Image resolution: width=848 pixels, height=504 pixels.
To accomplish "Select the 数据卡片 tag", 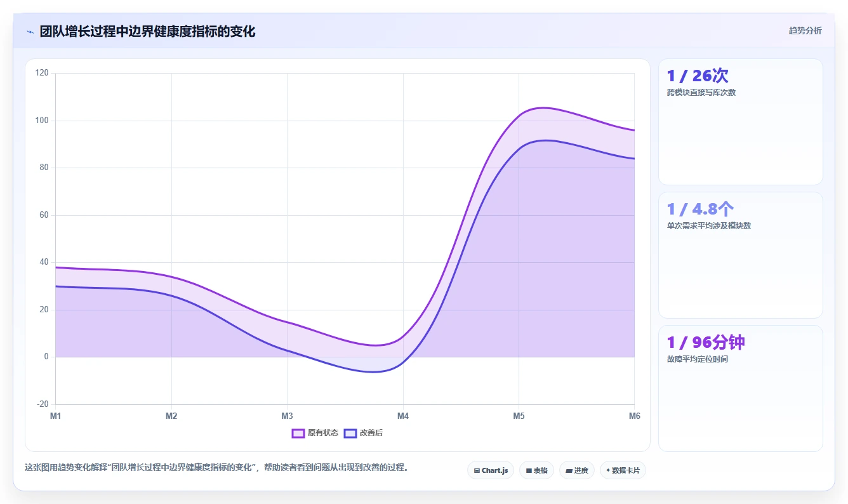I will 623,470.
